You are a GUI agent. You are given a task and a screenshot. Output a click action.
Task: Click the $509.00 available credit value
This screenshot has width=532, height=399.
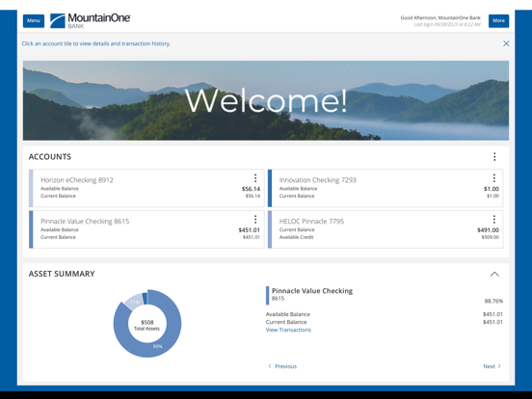pos(491,237)
